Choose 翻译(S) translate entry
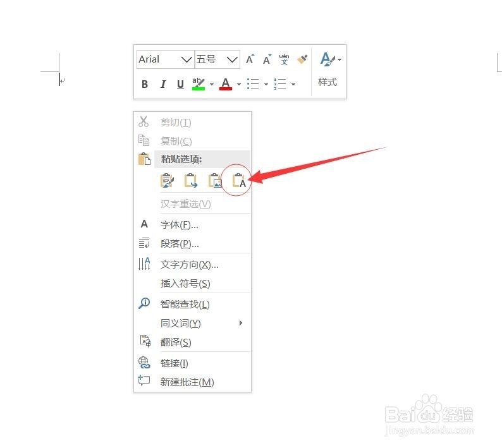This screenshot has height=448, width=502. tap(192, 342)
